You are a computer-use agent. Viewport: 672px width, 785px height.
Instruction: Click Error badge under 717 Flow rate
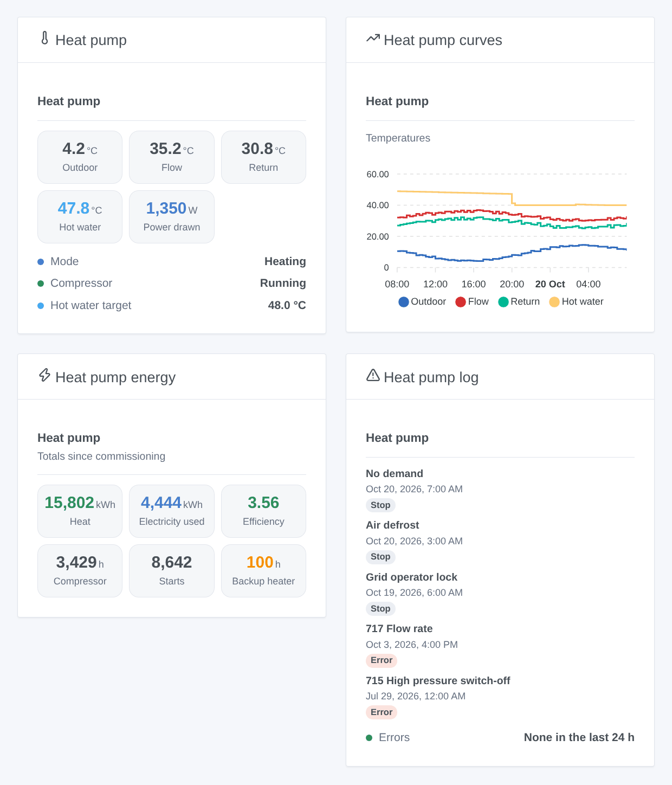(382, 660)
